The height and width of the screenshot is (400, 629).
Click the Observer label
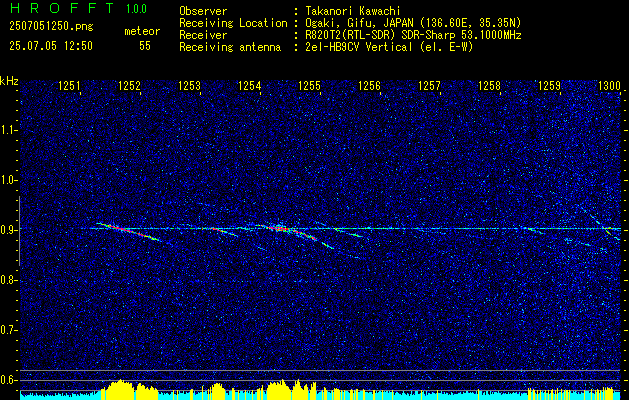203,11
